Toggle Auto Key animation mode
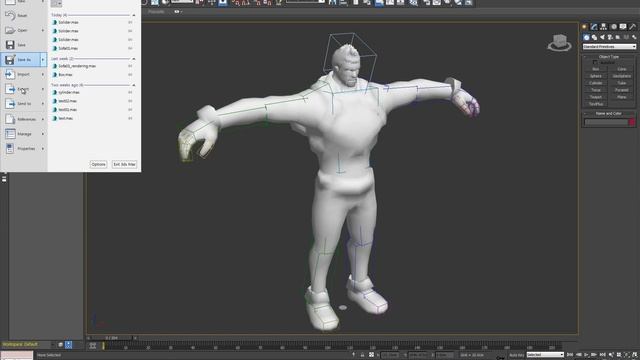Image resolution: width=640 pixels, height=360 pixels. pyautogui.click(x=516, y=355)
